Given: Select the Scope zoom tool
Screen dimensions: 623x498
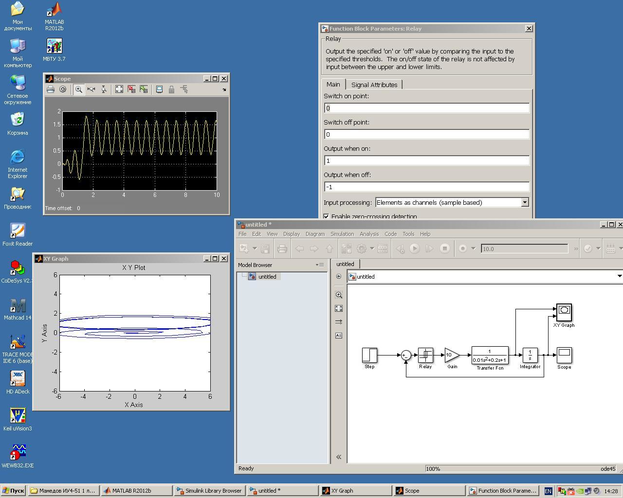Looking at the screenshot, I should (x=77, y=90).
